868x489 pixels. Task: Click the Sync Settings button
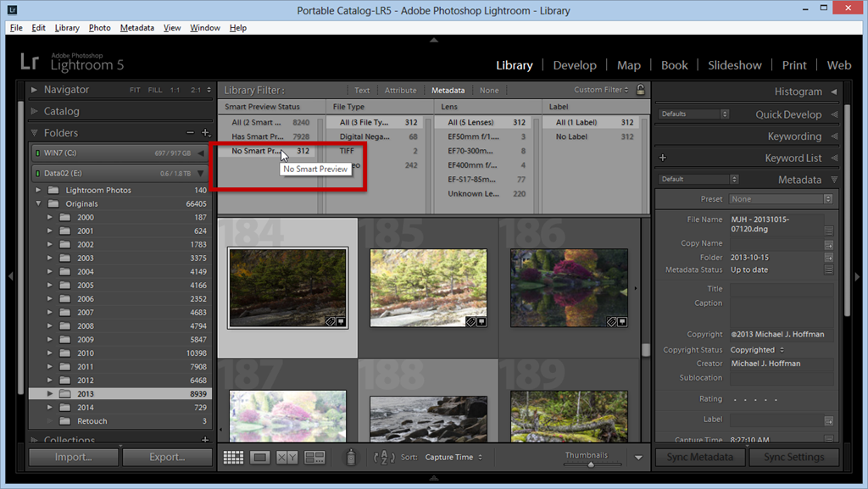click(x=793, y=457)
